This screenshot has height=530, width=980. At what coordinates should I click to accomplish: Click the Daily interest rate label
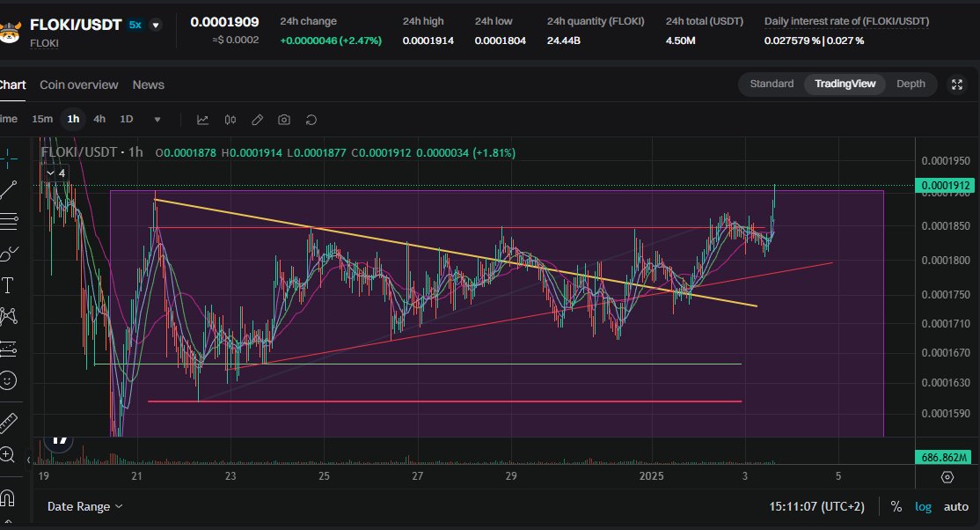(x=846, y=21)
